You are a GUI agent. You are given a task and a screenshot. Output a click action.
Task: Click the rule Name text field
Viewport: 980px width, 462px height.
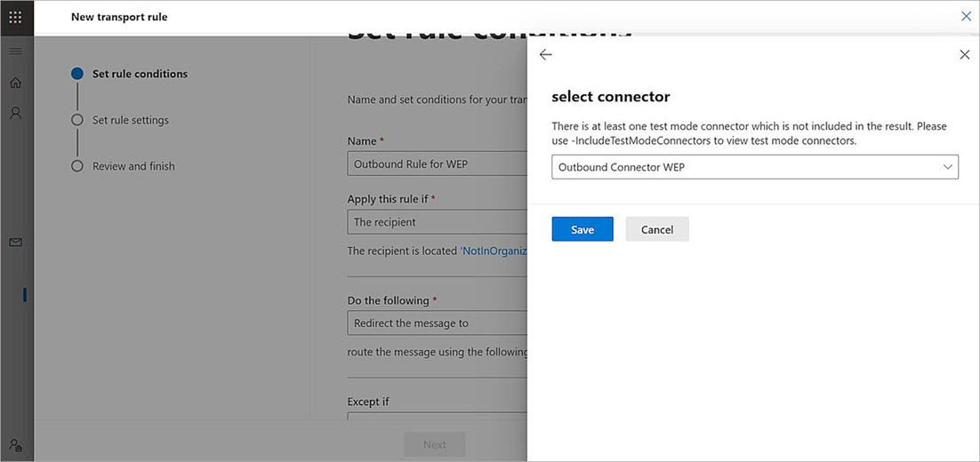click(x=438, y=163)
